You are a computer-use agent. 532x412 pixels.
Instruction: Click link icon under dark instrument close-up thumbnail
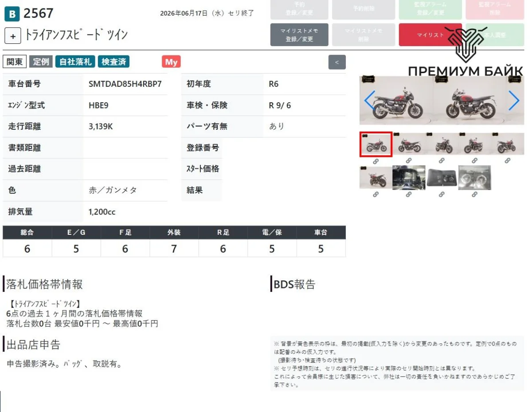pos(408,194)
